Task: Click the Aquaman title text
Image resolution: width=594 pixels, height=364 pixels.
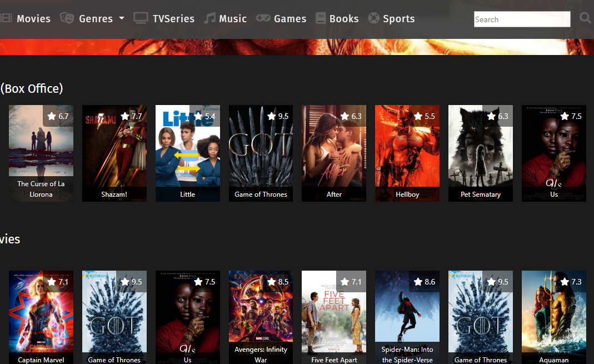Action: (x=554, y=360)
